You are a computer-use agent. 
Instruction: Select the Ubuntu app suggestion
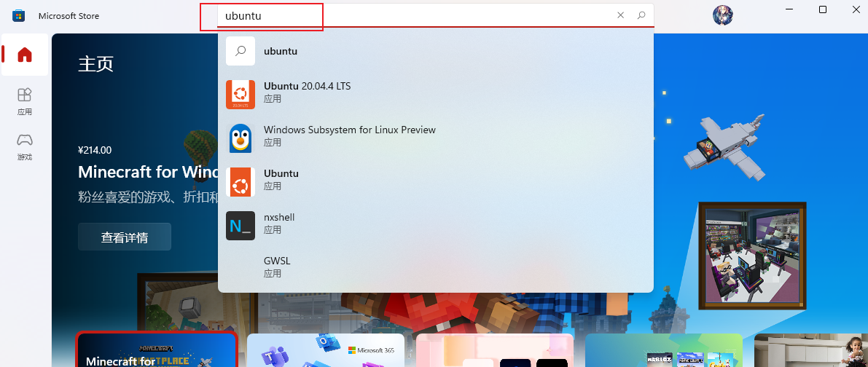coord(436,182)
